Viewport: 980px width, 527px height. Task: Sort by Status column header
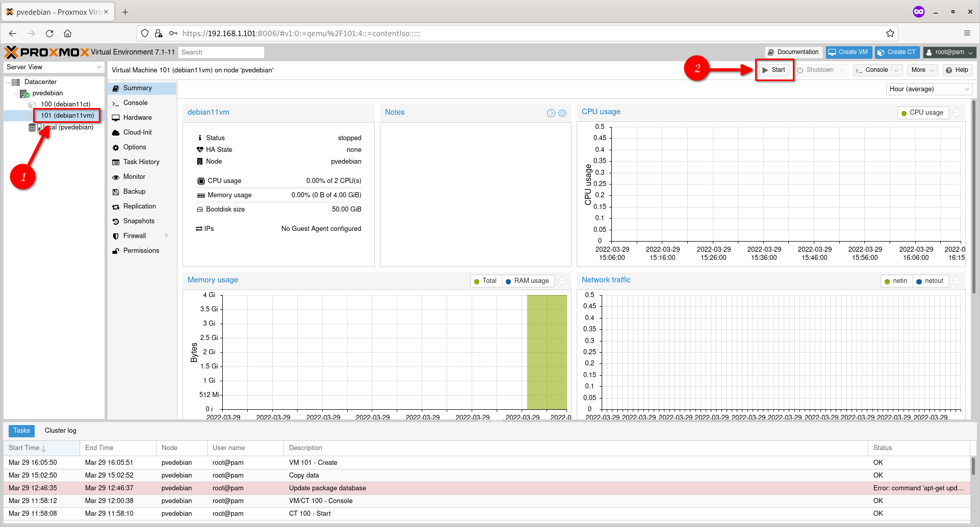tap(919, 448)
